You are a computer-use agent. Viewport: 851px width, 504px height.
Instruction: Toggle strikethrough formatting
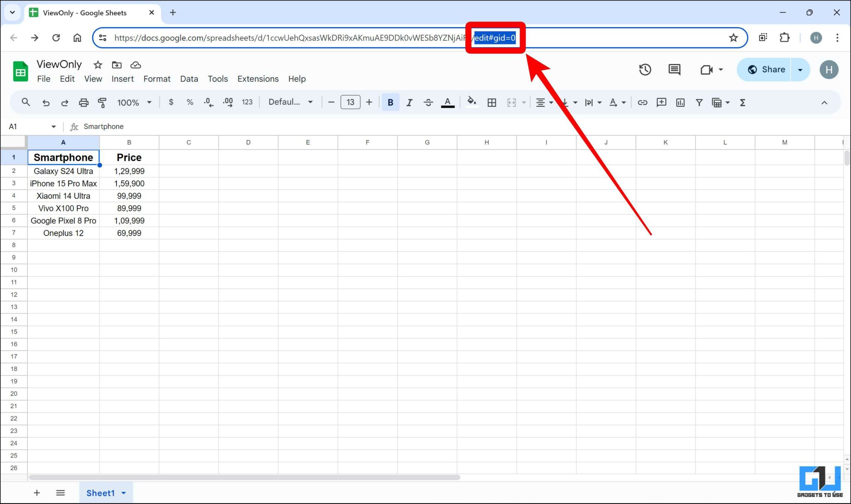[428, 102]
